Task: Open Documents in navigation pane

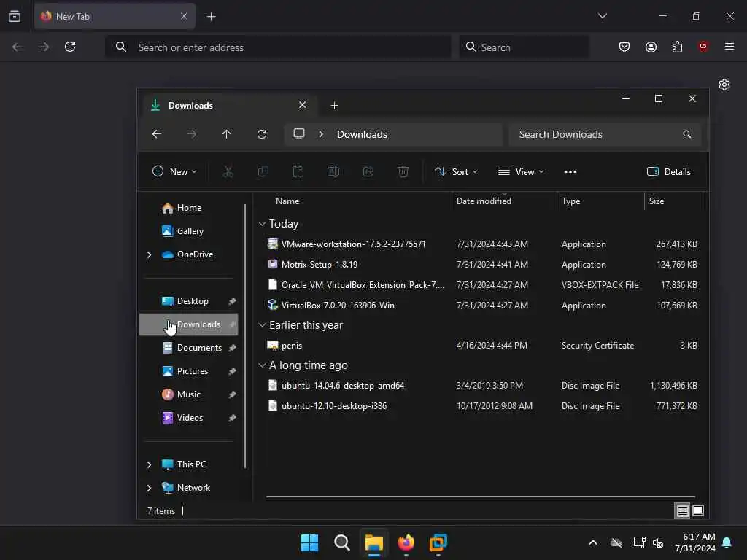Action: pos(189,348)
